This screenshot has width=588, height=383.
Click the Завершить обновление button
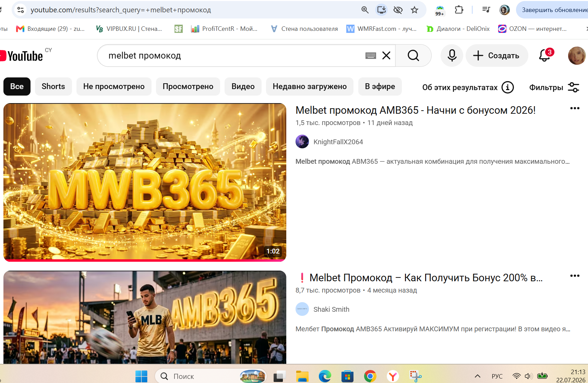click(552, 10)
